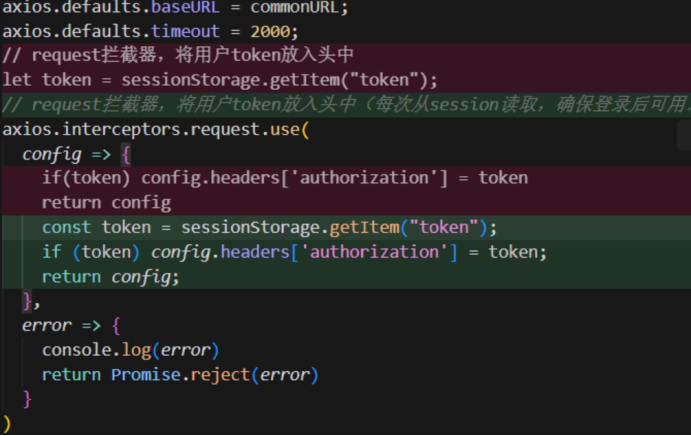Click the final closing parenthesis line
691x436 pixels.
click(x=7, y=424)
